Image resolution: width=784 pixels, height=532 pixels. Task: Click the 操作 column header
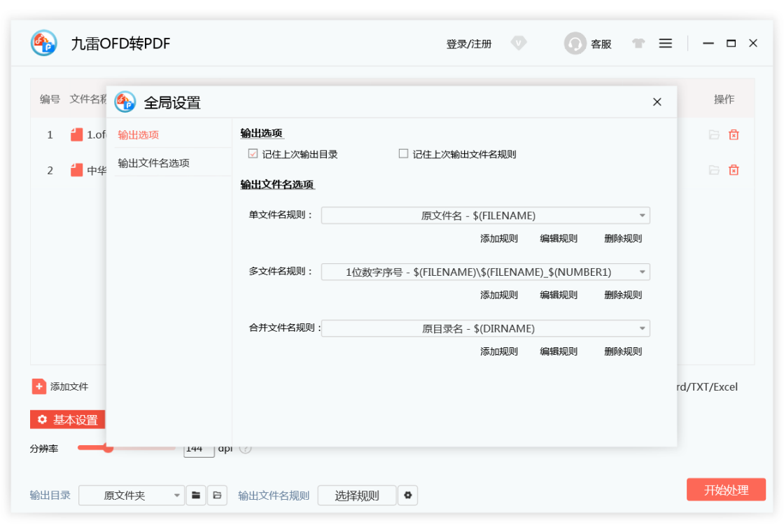point(724,99)
